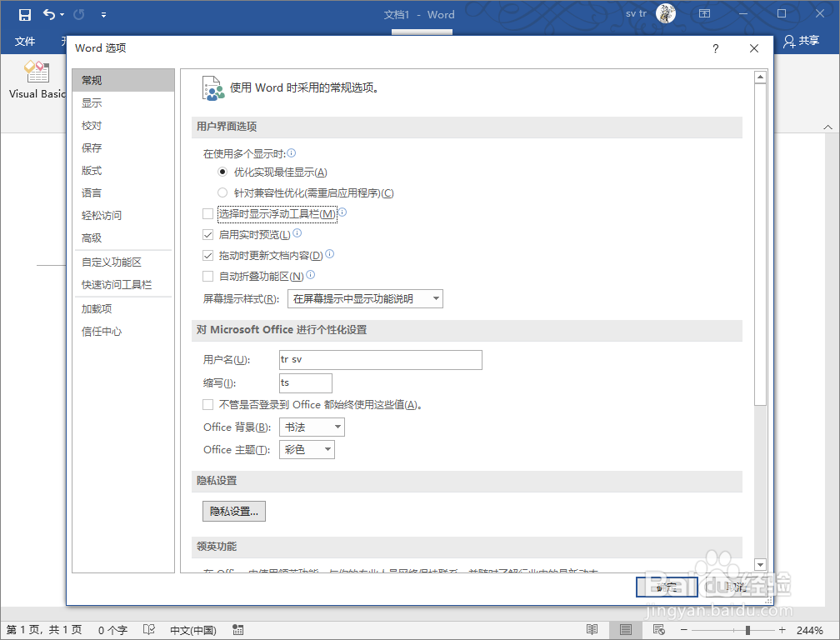Click the proofing check icon in status bar
840x640 pixels.
149,630
